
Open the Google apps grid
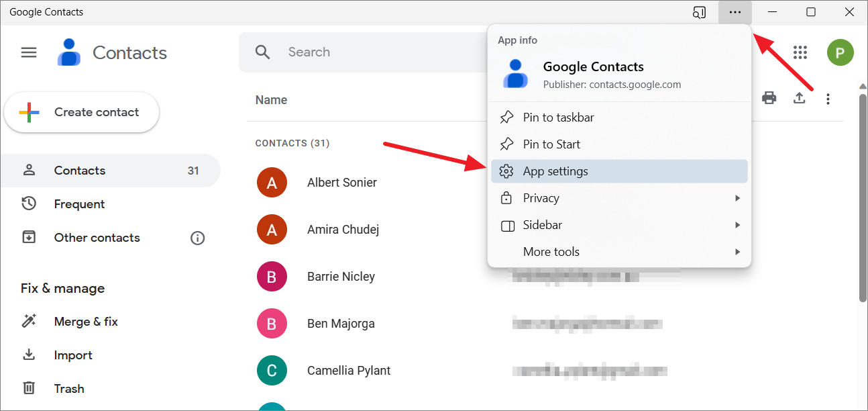(x=800, y=52)
